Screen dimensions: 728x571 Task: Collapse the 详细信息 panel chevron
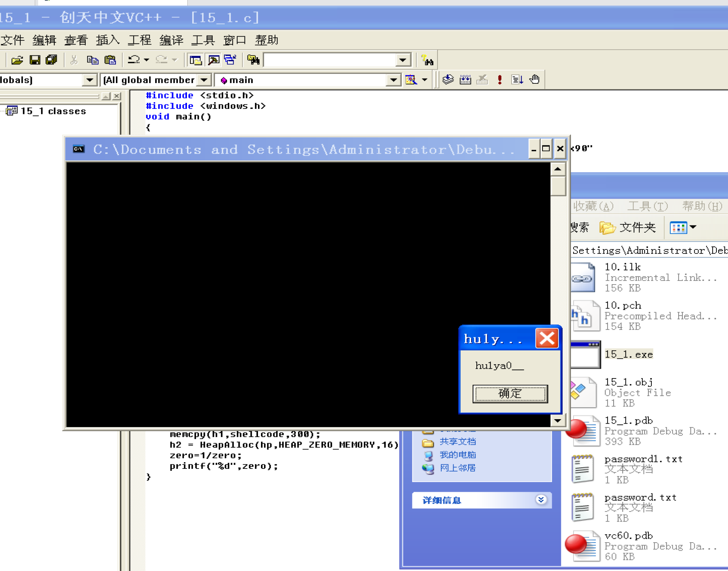tap(541, 500)
